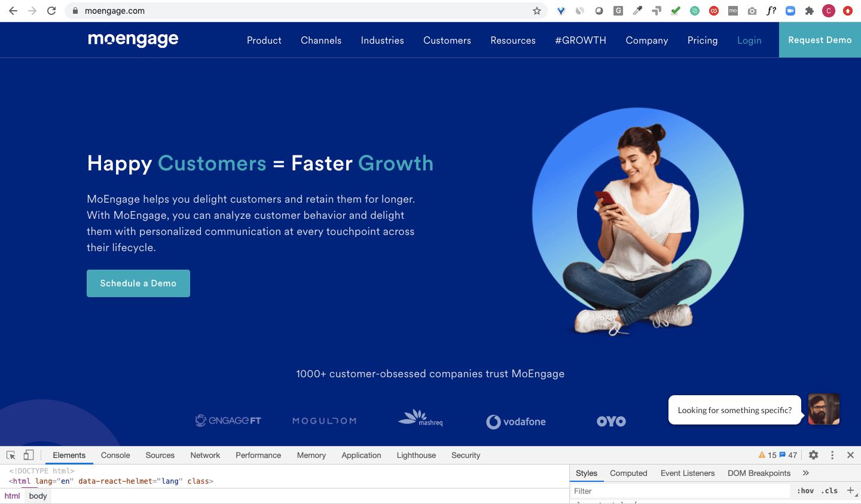The width and height of the screenshot is (861, 504).
Task: Click the red circular extension icon
Action: pos(714,11)
